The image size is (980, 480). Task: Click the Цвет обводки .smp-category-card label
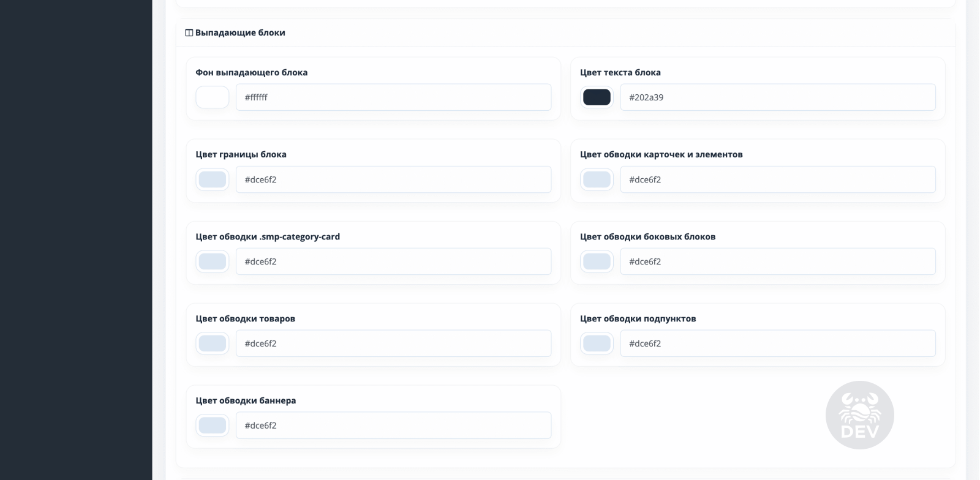click(x=268, y=236)
